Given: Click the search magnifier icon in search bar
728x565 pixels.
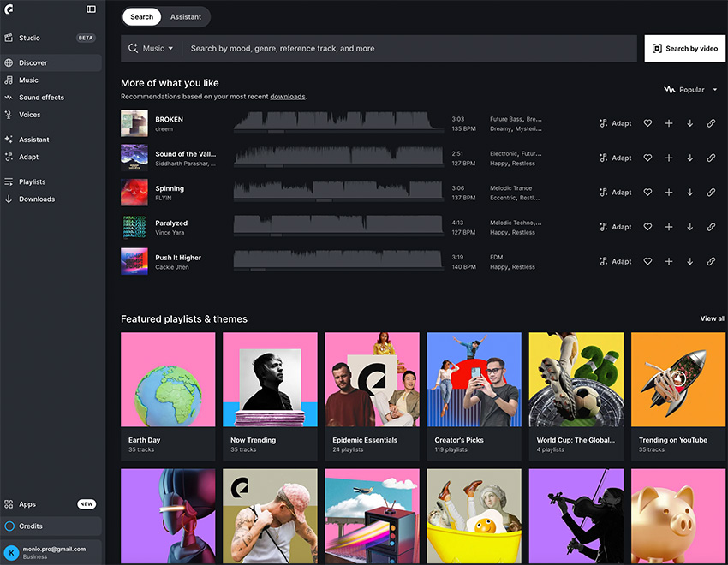Looking at the screenshot, I should tap(133, 48).
